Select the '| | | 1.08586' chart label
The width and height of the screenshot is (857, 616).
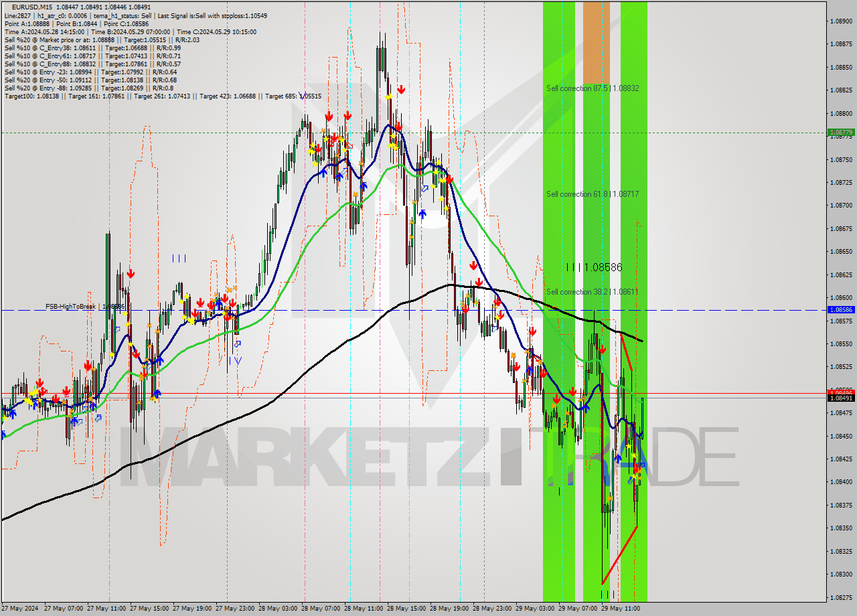[595, 267]
